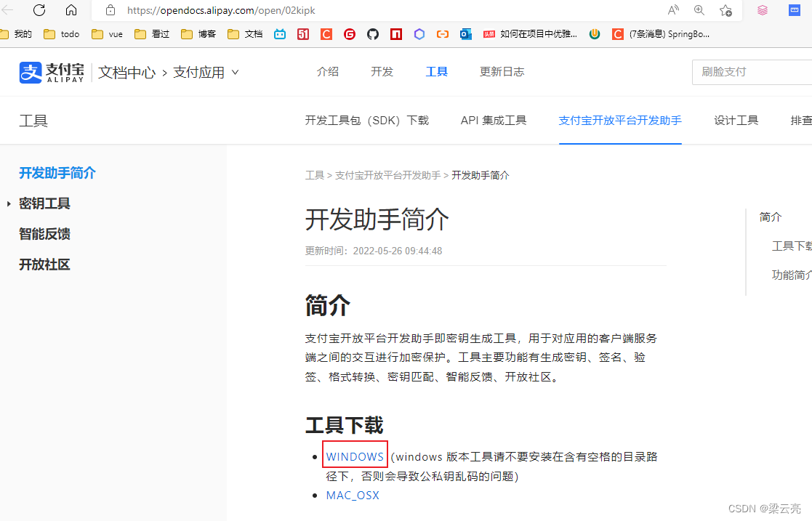Switch to 开发工具包（SDK）下载 tab
The width and height of the screenshot is (812, 521).
tap(366, 121)
